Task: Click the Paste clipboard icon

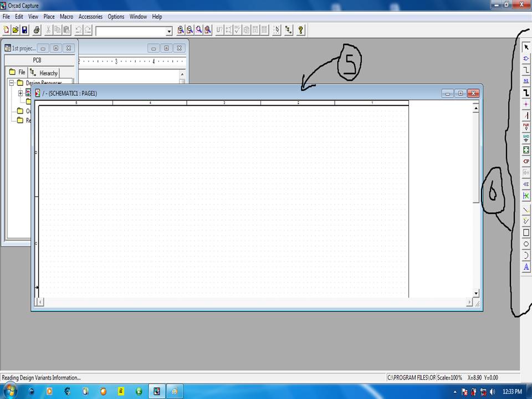Action: (66, 30)
